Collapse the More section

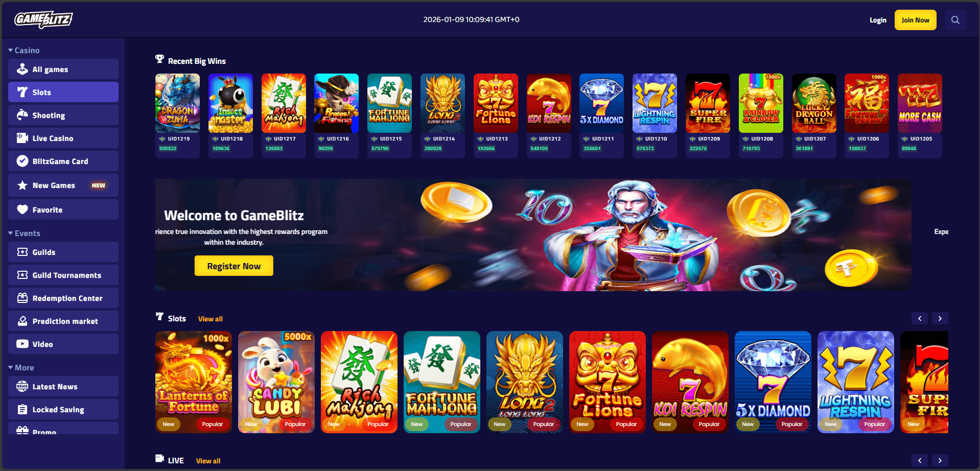21,367
